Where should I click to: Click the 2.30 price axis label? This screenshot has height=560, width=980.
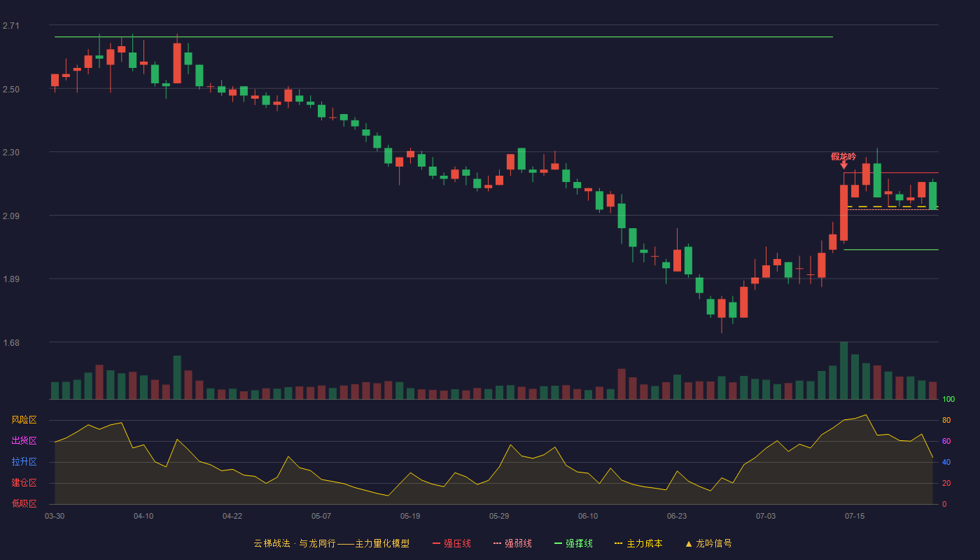click(11, 153)
